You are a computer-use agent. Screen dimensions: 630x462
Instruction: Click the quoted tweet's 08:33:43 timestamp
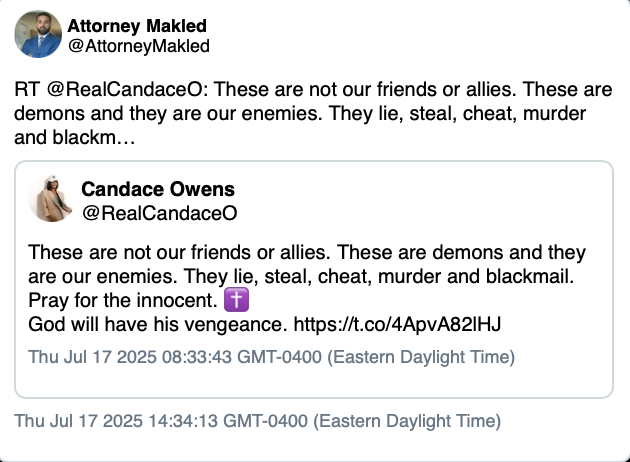click(x=271, y=356)
